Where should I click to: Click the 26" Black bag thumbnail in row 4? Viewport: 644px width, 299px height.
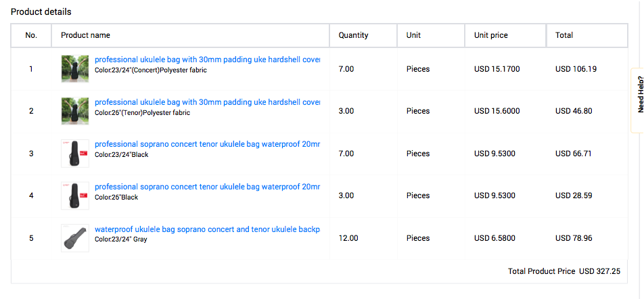point(74,196)
